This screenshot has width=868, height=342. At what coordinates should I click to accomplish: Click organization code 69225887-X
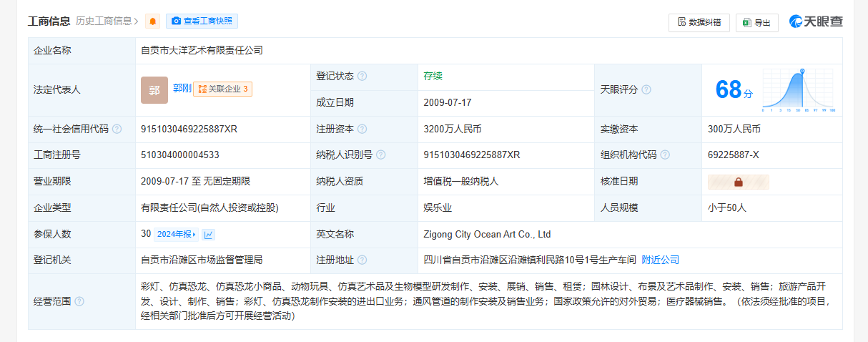point(734,155)
